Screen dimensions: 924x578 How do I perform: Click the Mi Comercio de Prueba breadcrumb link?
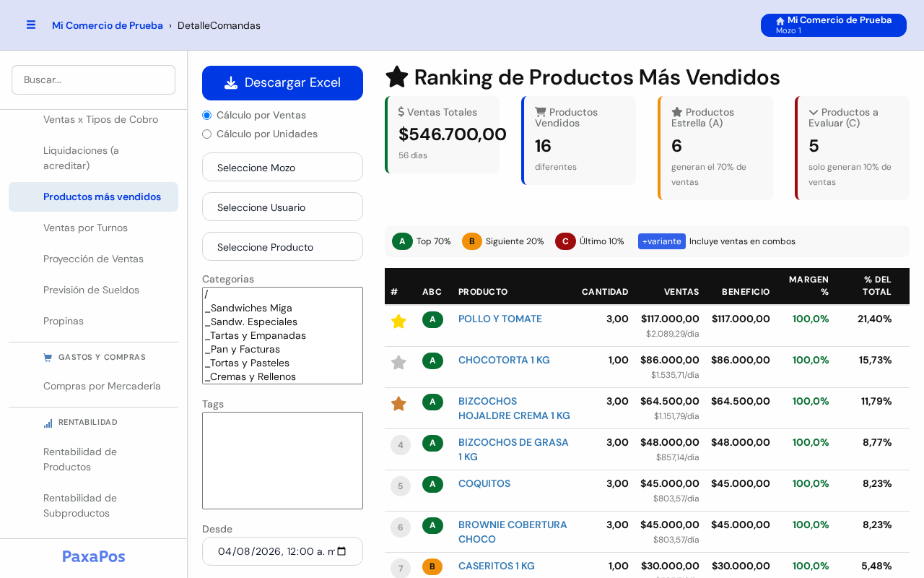tap(108, 25)
